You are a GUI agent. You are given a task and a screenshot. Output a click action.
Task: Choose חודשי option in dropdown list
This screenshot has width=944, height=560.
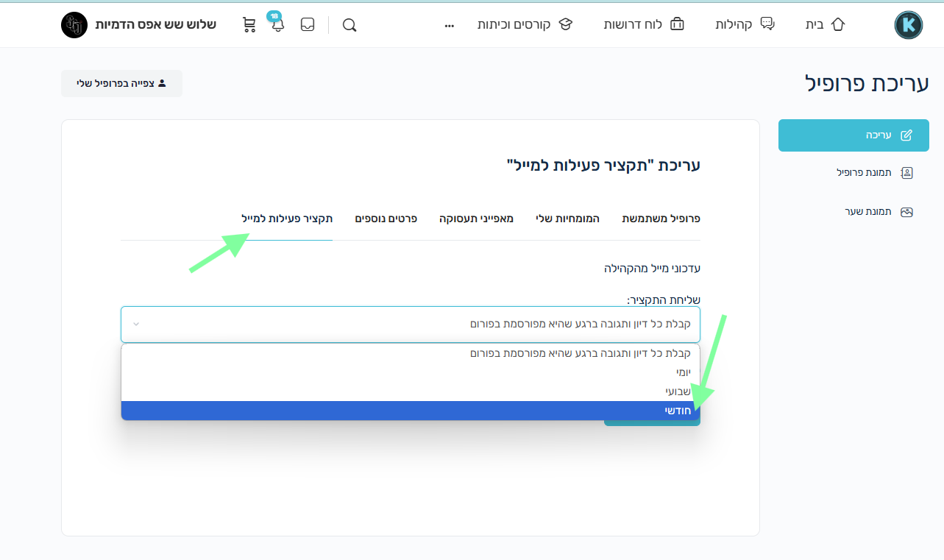(x=411, y=411)
